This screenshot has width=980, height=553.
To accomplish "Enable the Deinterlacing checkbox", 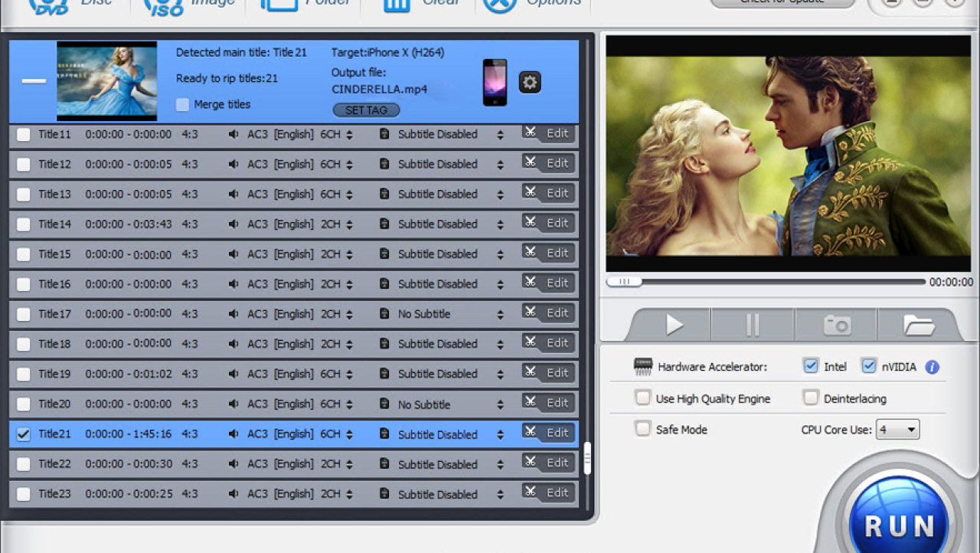I will [x=811, y=398].
